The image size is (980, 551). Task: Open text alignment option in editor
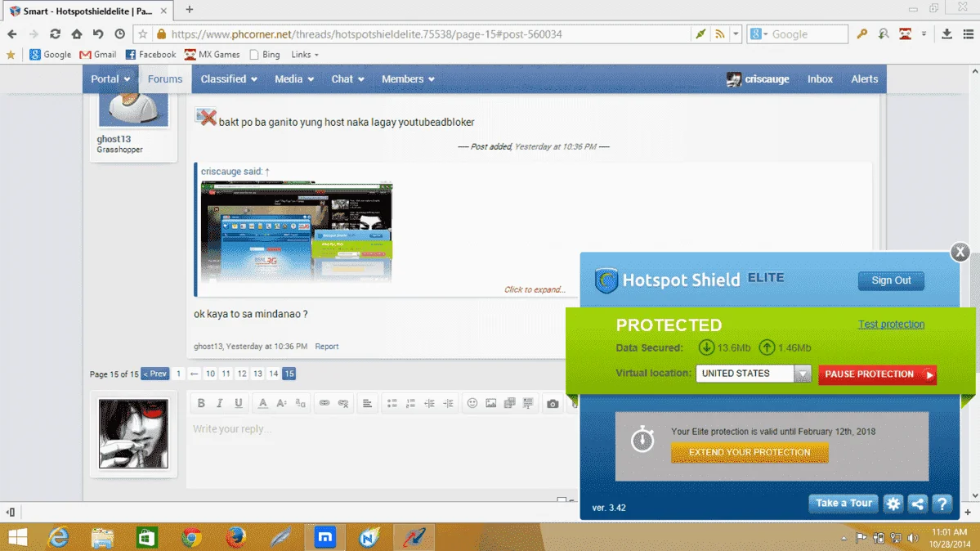coord(368,403)
